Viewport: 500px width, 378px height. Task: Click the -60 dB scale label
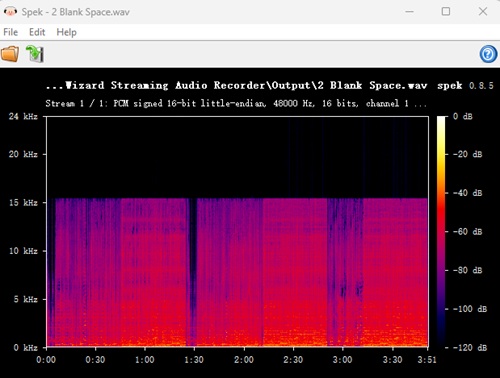tap(468, 232)
